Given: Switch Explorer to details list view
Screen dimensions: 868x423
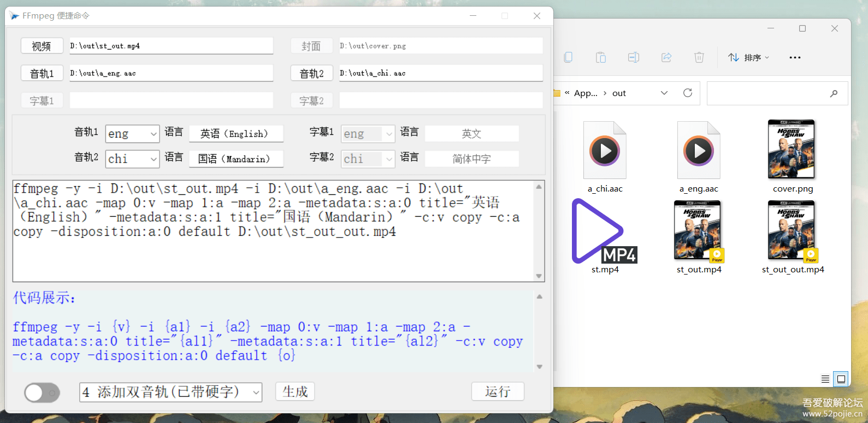Looking at the screenshot, I should point(825,379).
